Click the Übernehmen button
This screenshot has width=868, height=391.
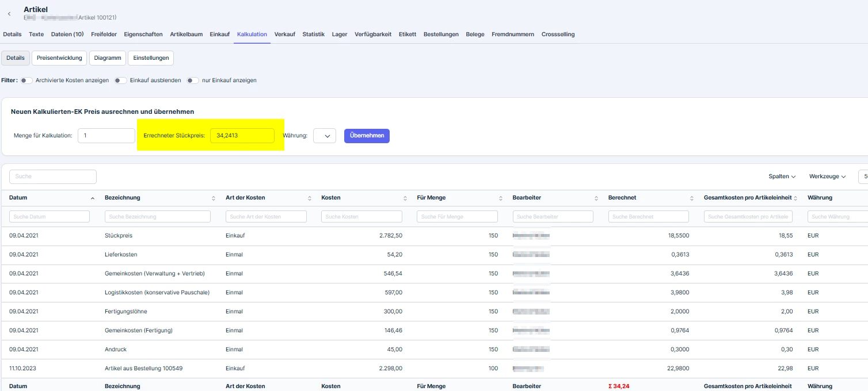click(x=367, y=136)
